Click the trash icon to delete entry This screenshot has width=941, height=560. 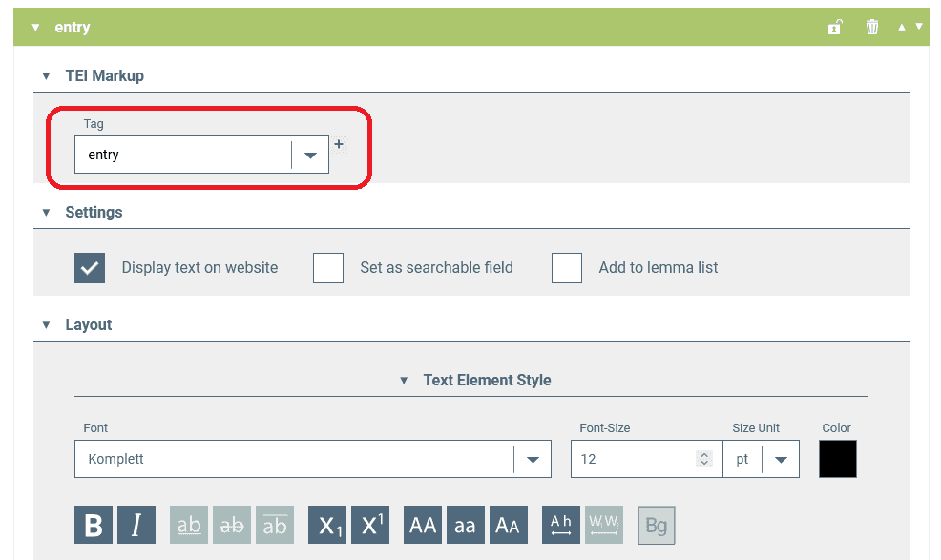point(871,27)
